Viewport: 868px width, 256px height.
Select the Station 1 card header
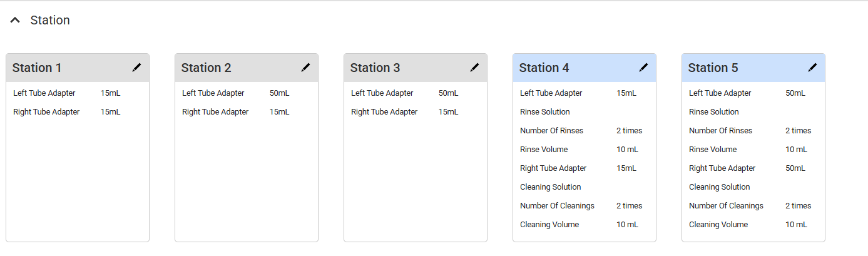tap(63, 68)
